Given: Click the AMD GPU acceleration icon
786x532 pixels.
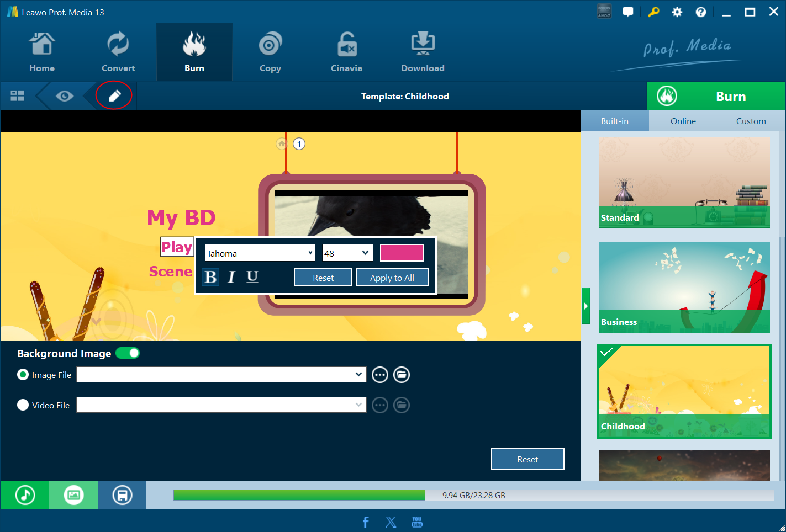Looking at the screenshot, I should (604, 12).
